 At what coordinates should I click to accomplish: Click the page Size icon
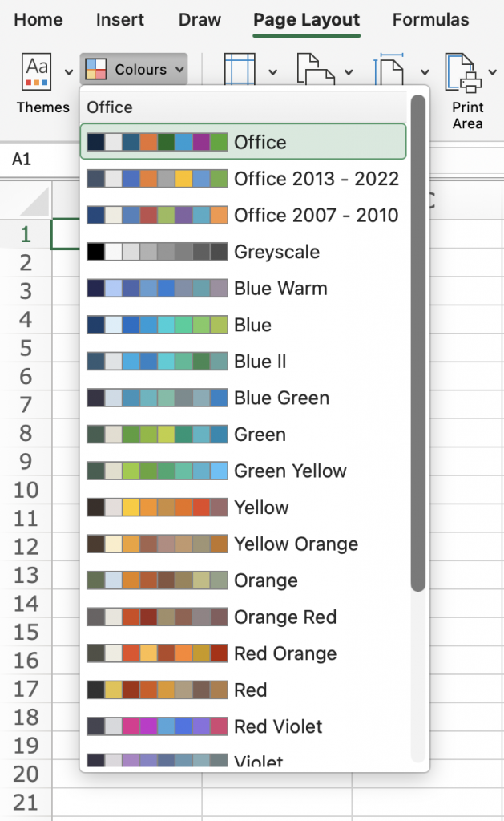coord(393,71)
